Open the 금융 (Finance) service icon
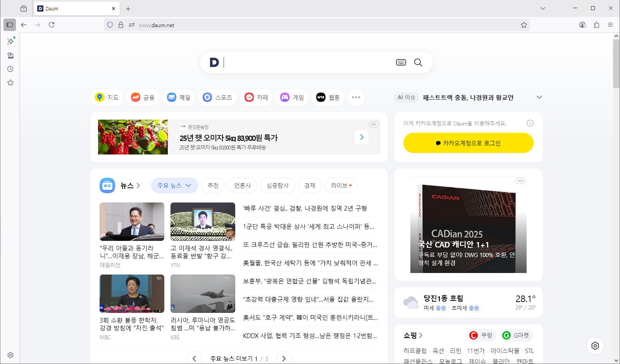This screenshot has height=364, width=620. tap(143, 97)
